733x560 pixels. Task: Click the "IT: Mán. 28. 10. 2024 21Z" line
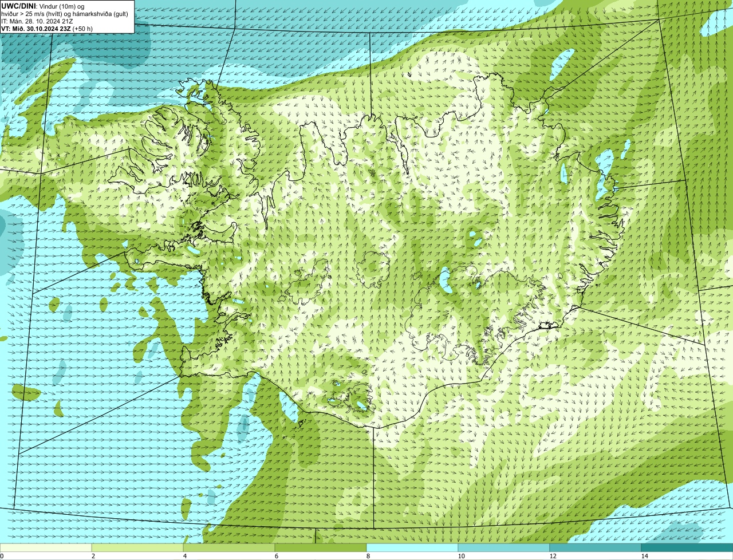[37, 21]
